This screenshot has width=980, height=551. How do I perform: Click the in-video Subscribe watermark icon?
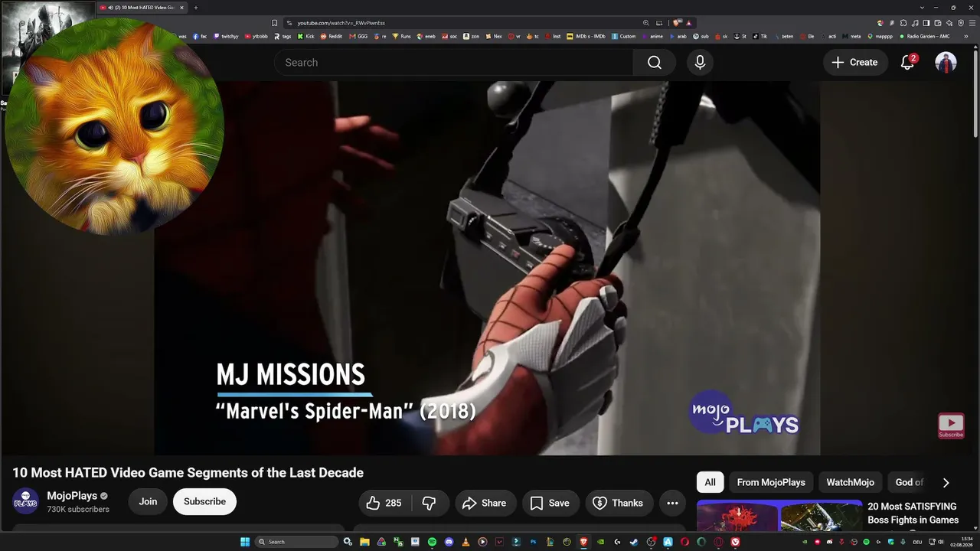click(951, 425)
